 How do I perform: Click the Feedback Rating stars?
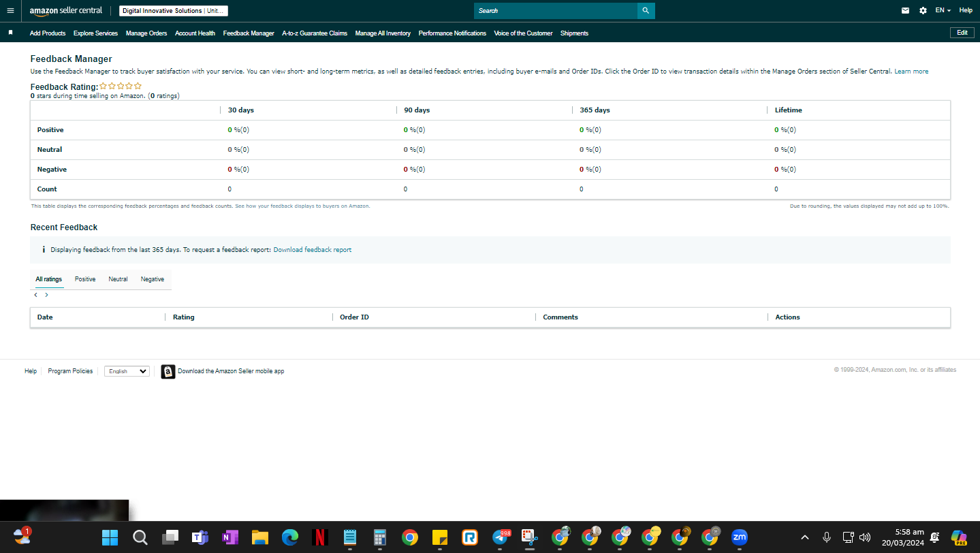tap(121, 86)
